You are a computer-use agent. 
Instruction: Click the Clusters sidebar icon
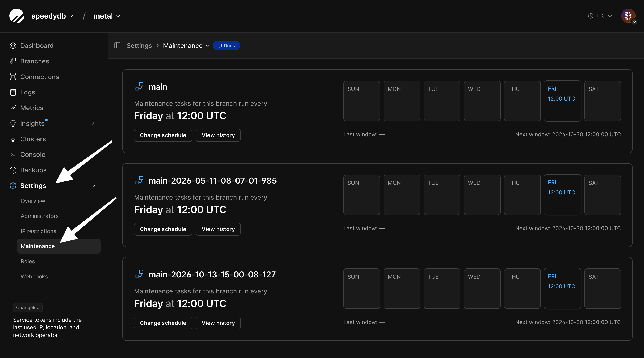13,139
